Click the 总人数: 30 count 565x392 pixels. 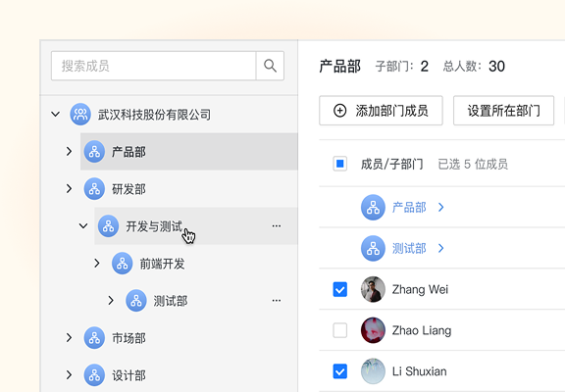tap(474, 67)
